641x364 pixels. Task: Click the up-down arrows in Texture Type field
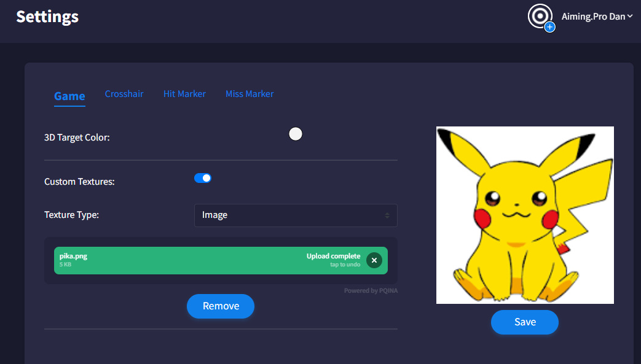coord(387,215)
